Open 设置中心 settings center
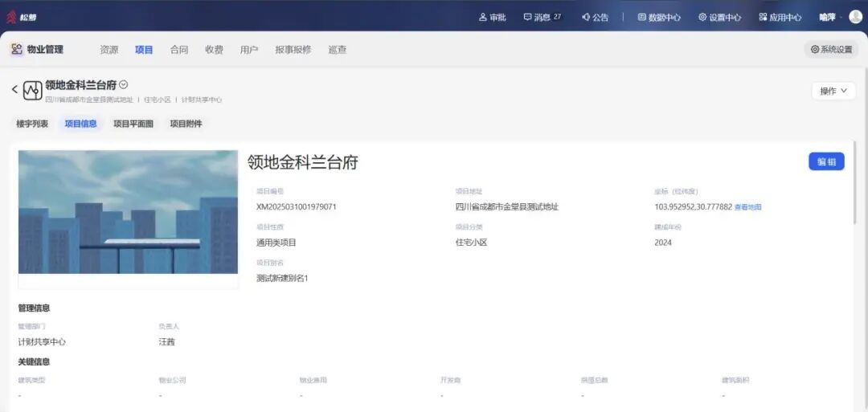 click(x=719, y=17)
